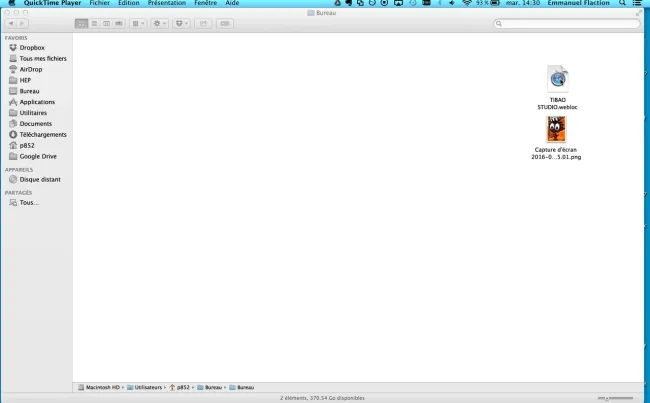Switch to icon view

coord(81,24)
